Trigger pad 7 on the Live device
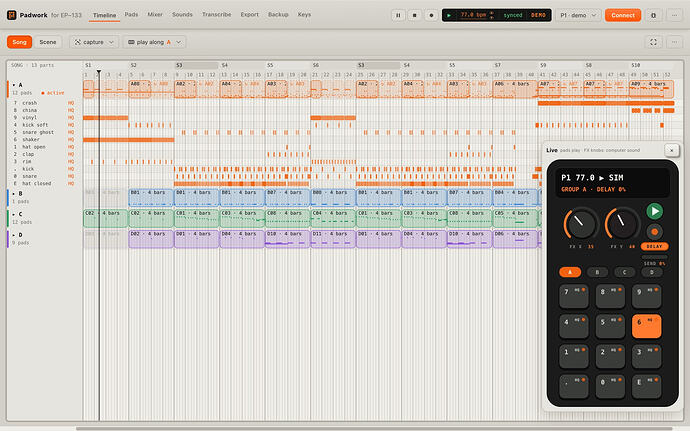 (x=574, y=296)
